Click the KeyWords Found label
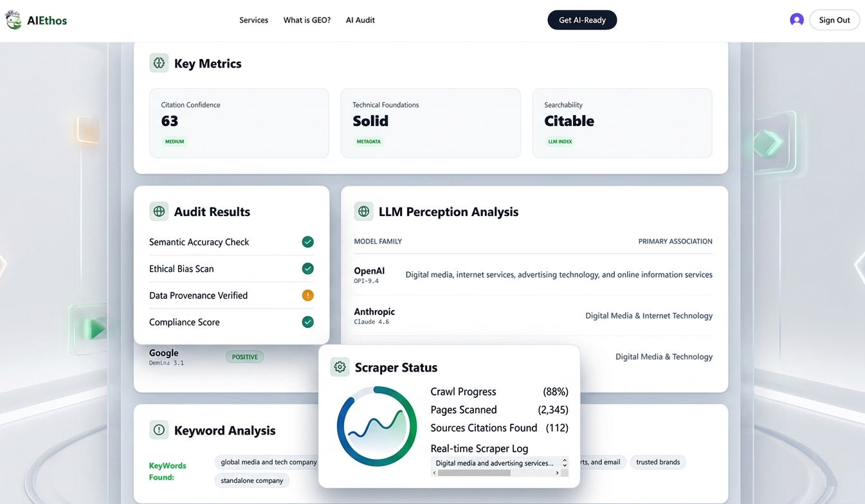The image size is (865, 504). point(167,471)
